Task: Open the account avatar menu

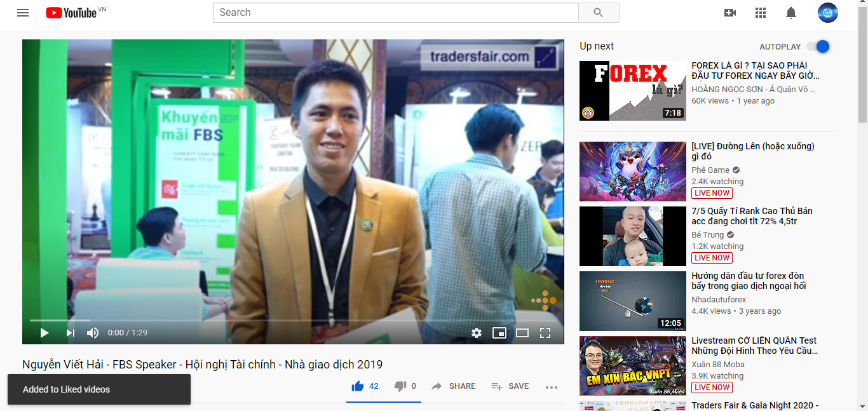Action: [x=828, y=13]
